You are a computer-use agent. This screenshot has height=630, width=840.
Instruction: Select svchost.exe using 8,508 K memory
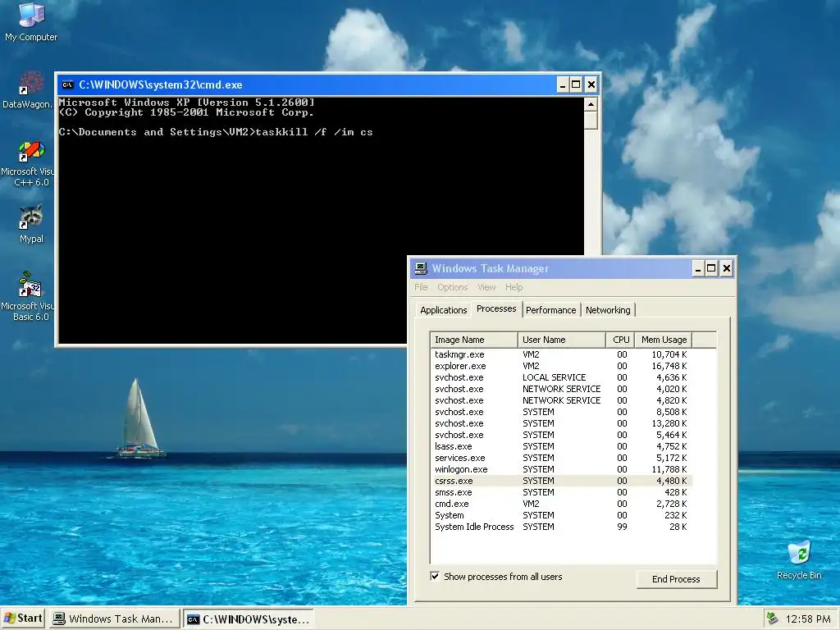coord(561,412)
